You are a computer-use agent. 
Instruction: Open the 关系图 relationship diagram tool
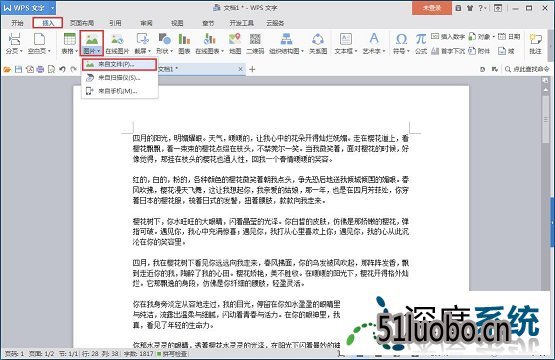pyautogui.click(x=318, y=44)
